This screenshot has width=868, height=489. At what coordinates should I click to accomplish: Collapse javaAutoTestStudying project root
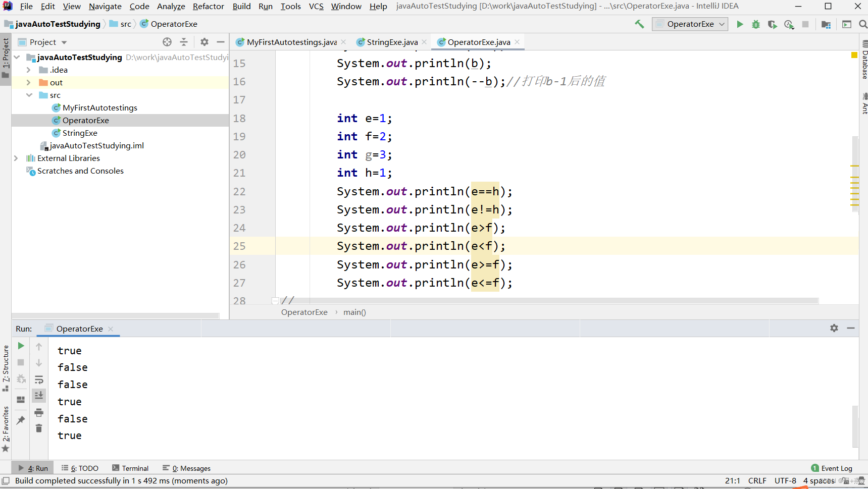point(17,57)
